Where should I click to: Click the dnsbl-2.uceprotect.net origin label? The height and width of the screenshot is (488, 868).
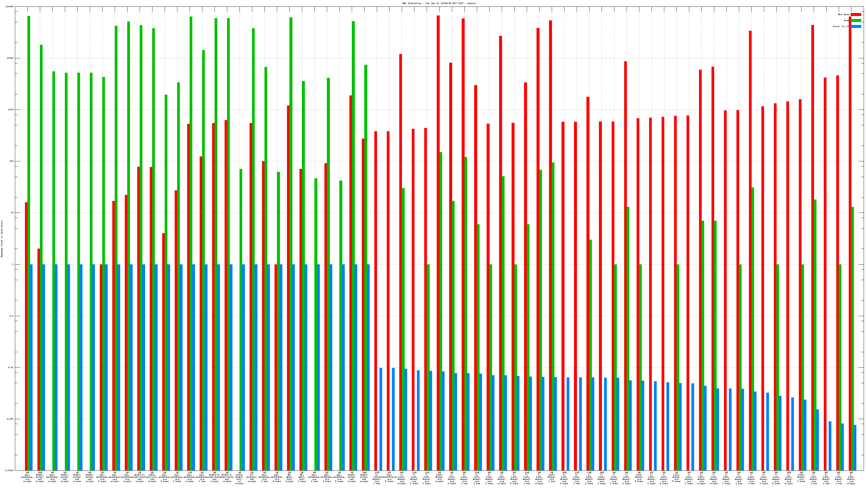(215, 477)
